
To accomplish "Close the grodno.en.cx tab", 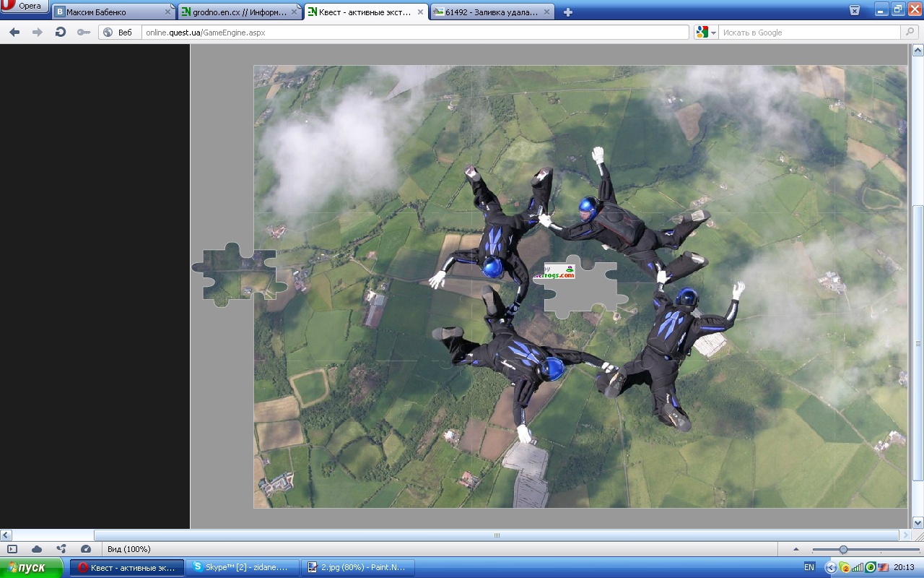I will pyautogui.click(x=294, y=12).
